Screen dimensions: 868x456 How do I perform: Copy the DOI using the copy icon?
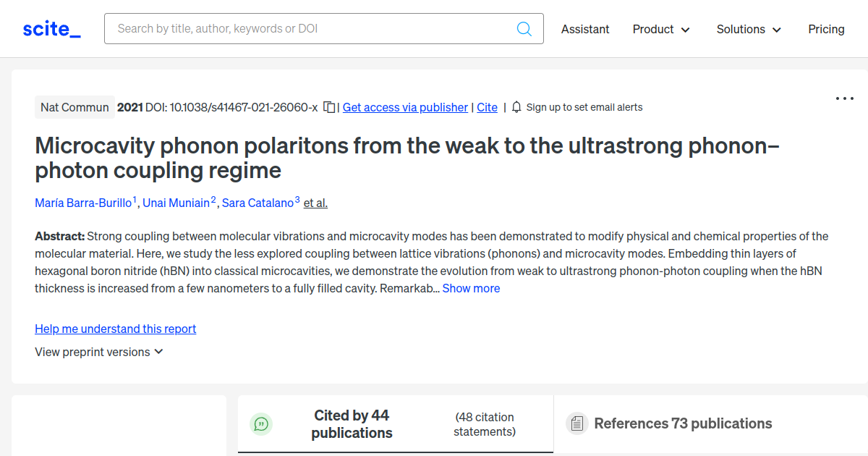pos(329,107)
